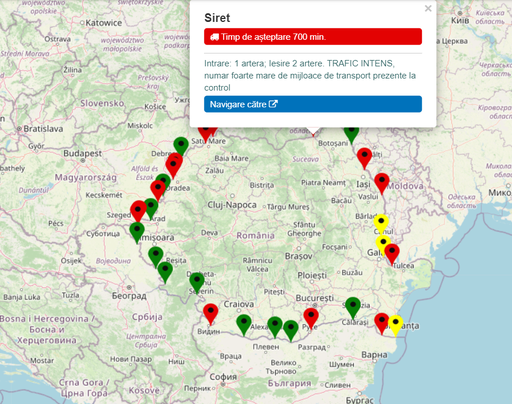This screenshot has width=512, height=404.
Task: Click the Katowice city label
Action: click(104, 23)
